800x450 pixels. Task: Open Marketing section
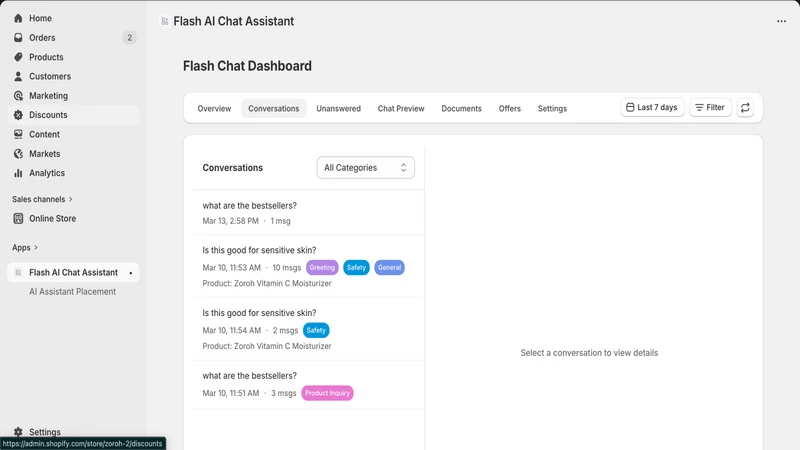point(48,96)
